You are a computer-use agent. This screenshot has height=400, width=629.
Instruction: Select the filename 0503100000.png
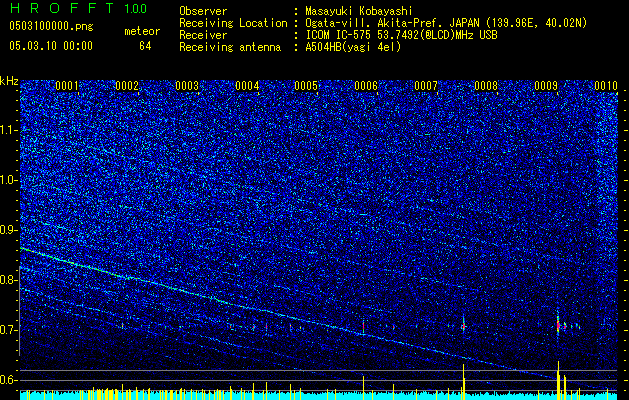click(x=51, y=26)
